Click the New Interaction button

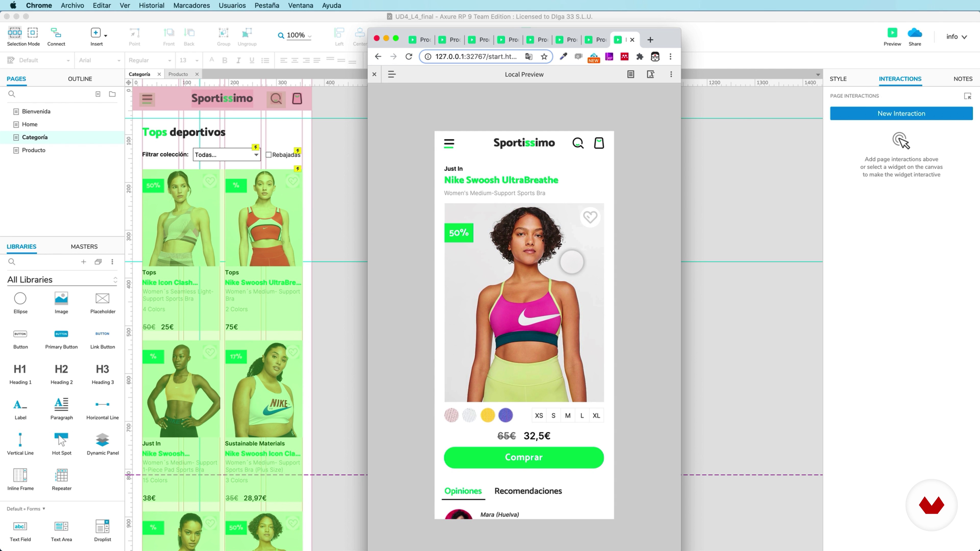pyautogui.click(x=901, y=113)
